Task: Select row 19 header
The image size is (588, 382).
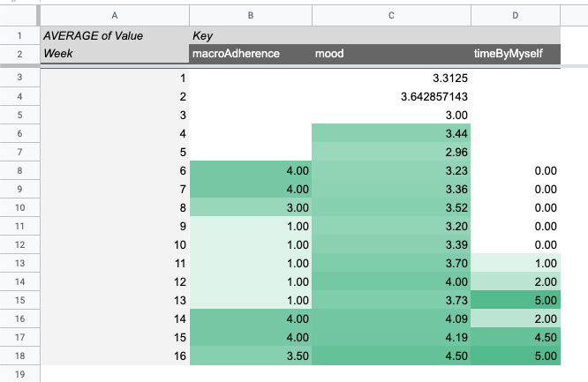Action: [19, 374]
